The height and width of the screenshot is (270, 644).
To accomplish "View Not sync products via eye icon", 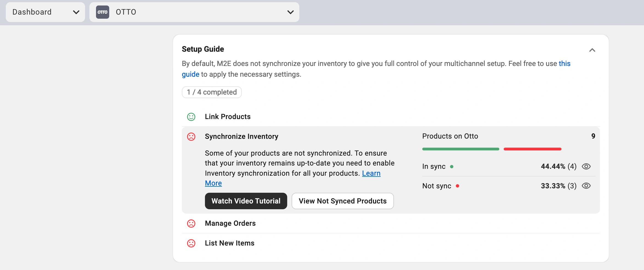I will tap(586, 186).
